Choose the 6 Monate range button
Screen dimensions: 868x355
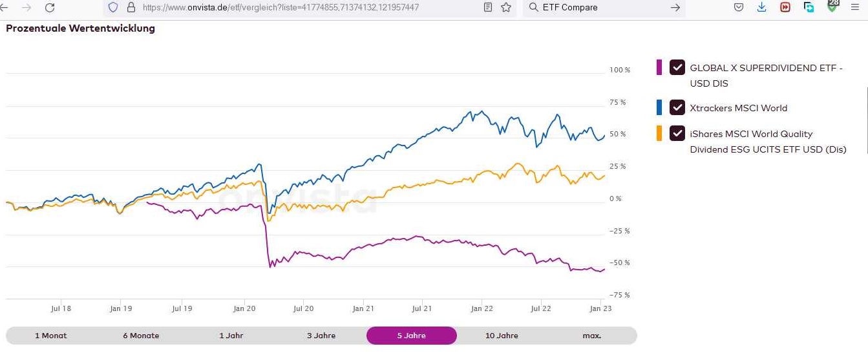point(141,336)
